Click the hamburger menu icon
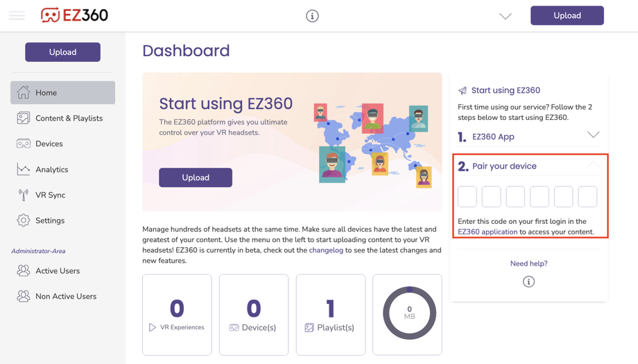Image resolution: width=638 pixels, height=364 pixels. click(17, 15)
